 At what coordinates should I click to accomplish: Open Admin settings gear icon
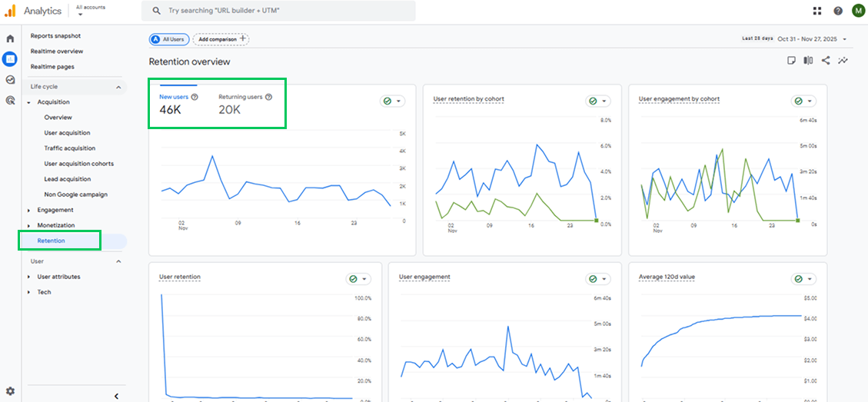10,391
